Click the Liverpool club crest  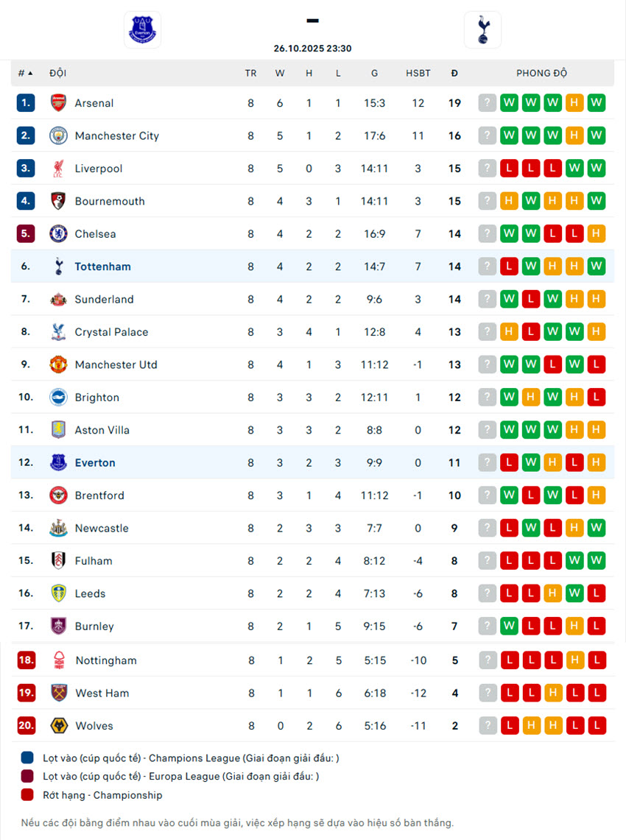[x=58, y=169]
